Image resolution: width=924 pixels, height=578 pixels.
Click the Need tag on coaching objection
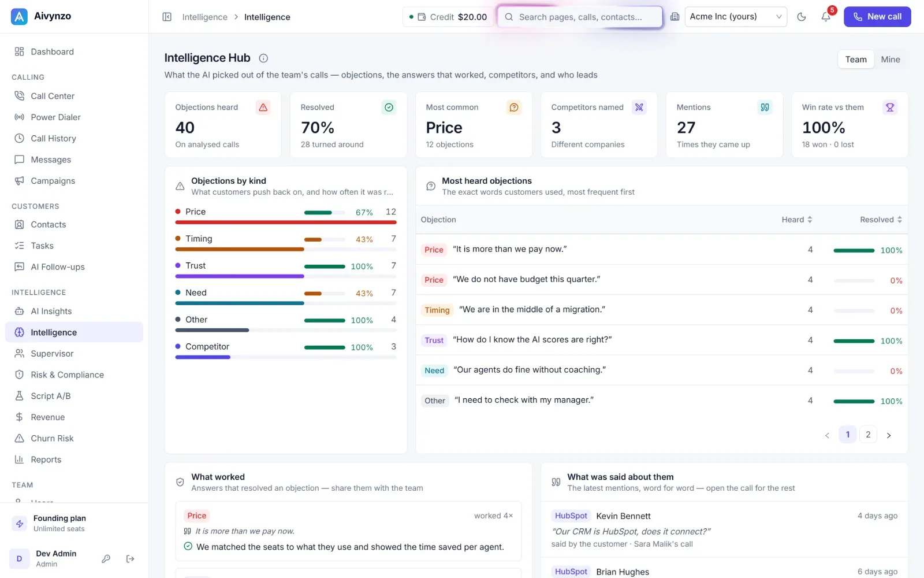pos(434,370)
